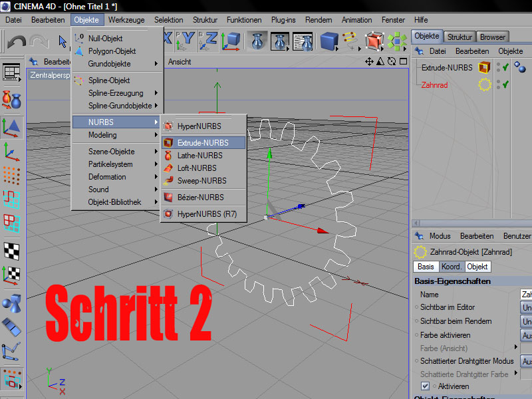This screenshot has height=399, width=532.
Task: Expand the Partikelsystem submenu
Action: coord(117,164)
